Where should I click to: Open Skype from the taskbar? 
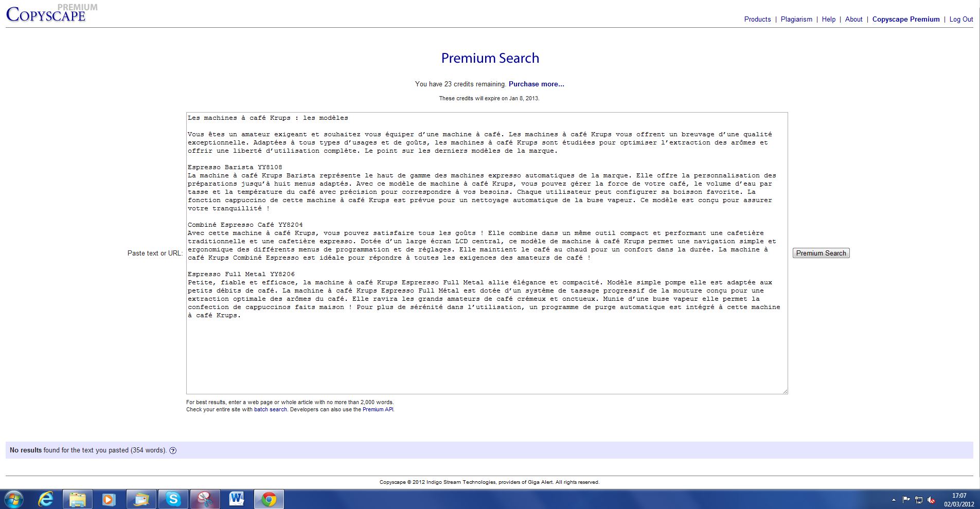click(173, 499)
